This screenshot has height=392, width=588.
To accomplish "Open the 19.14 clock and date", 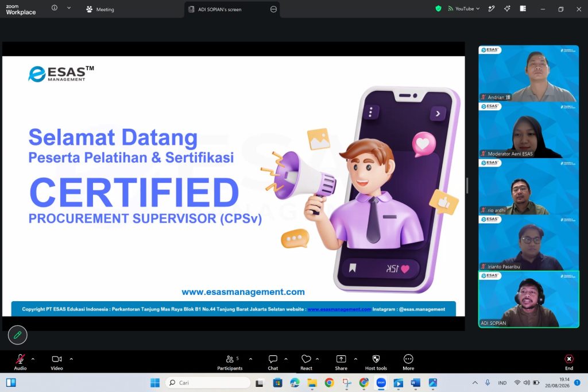I will coord(557,383).
